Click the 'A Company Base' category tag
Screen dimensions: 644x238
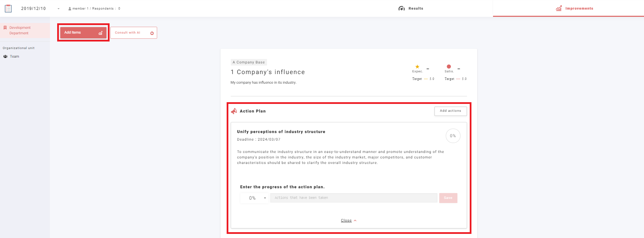[x=249, y=62]
